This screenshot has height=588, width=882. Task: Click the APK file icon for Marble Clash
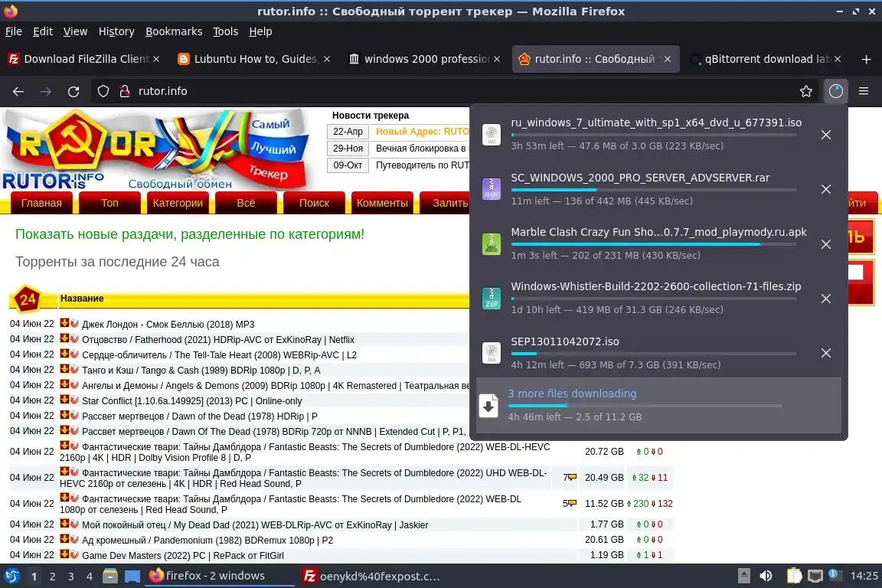(x=491, y=244)
